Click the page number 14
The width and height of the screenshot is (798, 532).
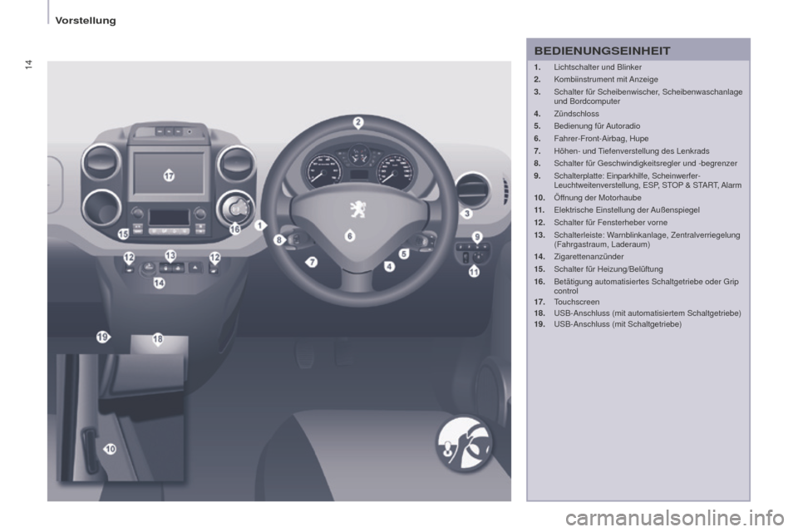(28, 64)
